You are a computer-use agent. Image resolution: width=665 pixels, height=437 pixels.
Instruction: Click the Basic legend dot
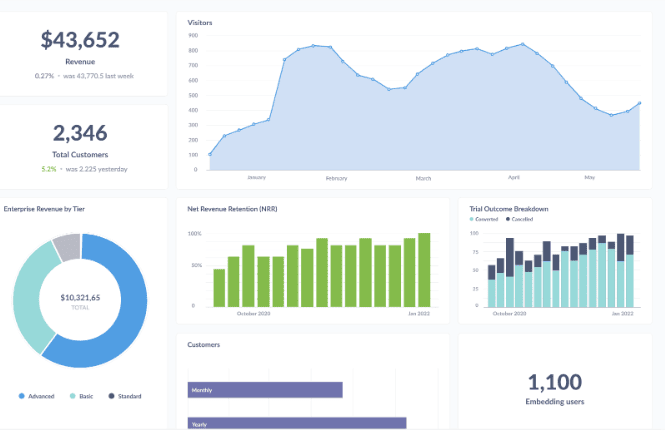pos(72,397)
